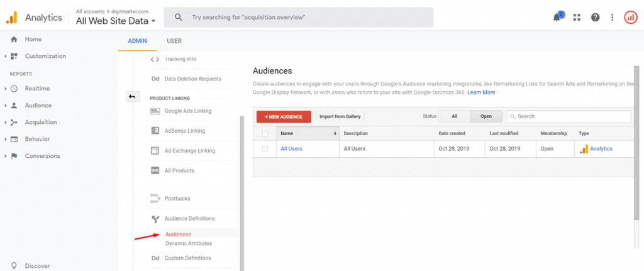Image resolution: width=644 pixels, height=271 pixels.
Task: Click the + NEW AUDIENCE button
Action: click(284, 116)
